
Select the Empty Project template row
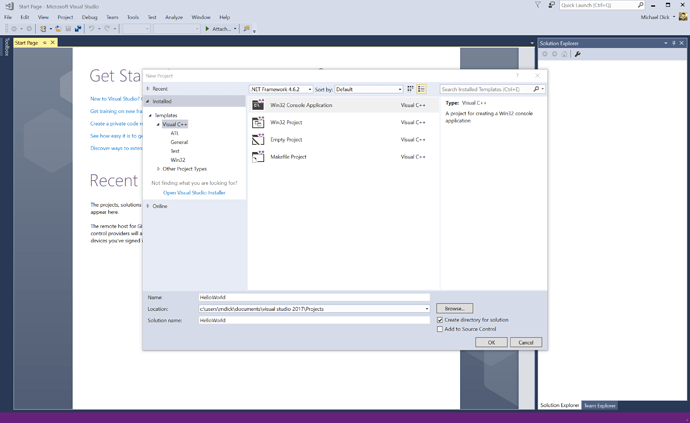(344, 140)
